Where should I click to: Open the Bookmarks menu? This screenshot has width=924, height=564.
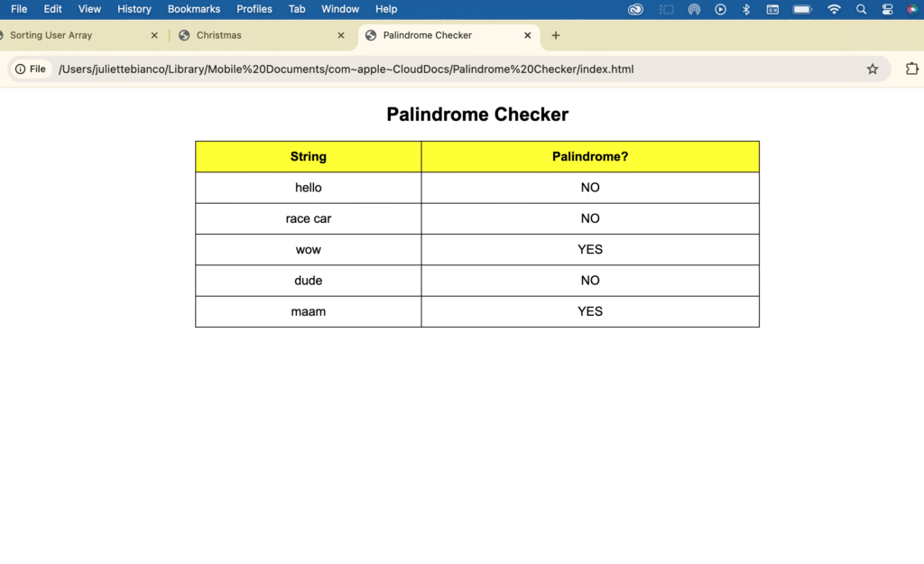194,9
